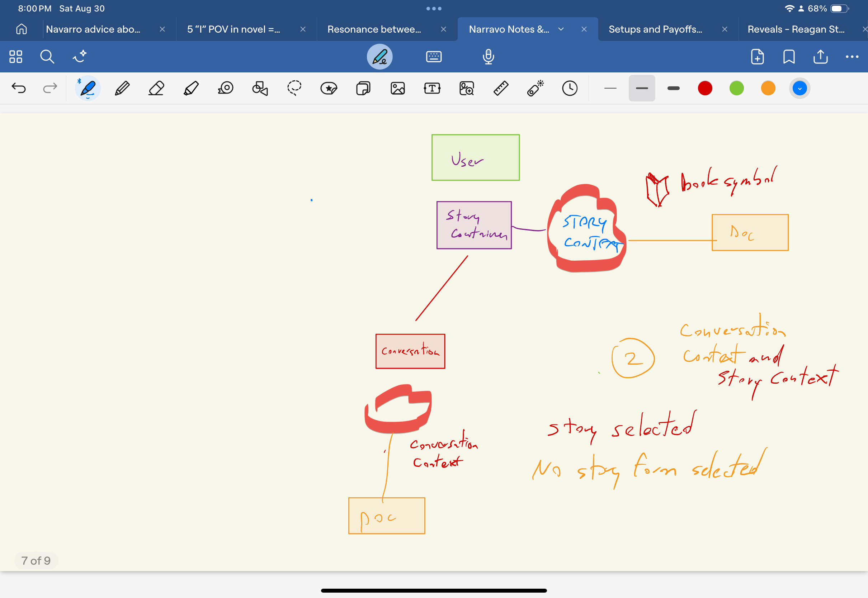Tap the 7 of 9 page indicator
The image size is (868, 598).
coord(36,560)
